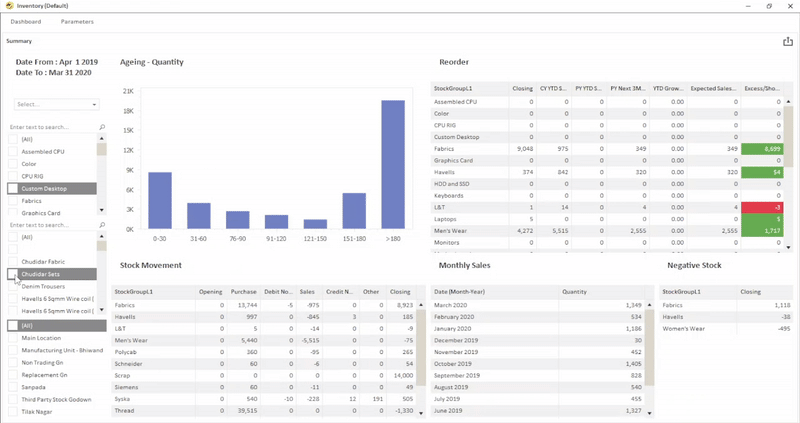Check the Sanpada location checkbox

13,387
